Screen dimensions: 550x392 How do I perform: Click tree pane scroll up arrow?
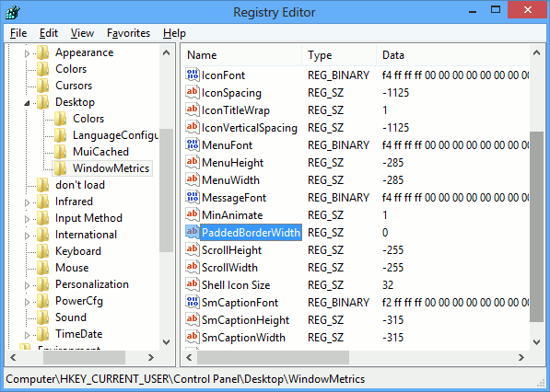pos(166,52)
